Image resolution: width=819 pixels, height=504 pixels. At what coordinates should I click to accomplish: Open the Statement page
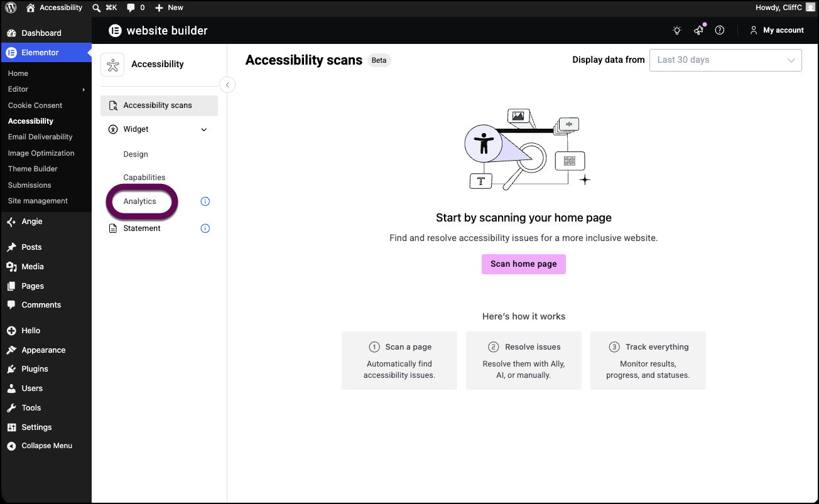[x=142, y=228]
